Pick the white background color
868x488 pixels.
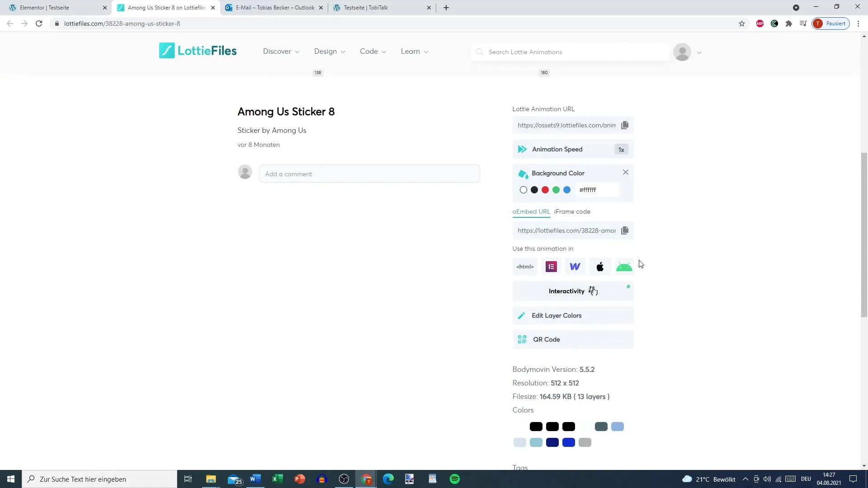click(x=524, y=190)
